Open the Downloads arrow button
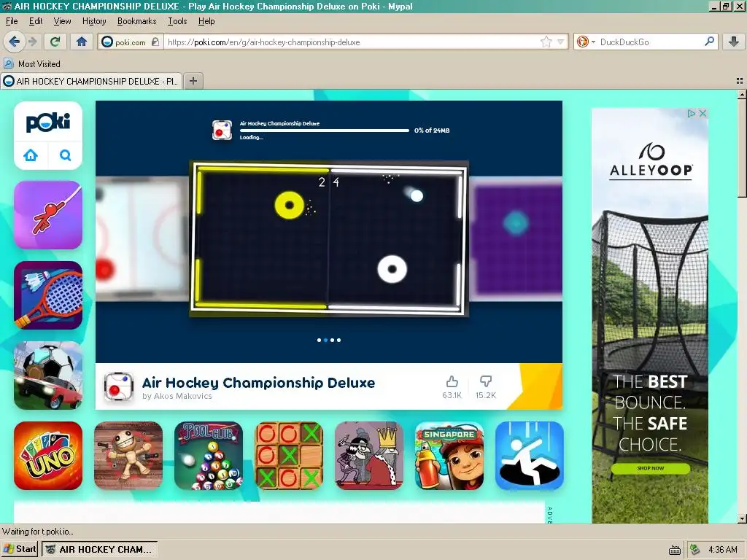 [734, 42]
